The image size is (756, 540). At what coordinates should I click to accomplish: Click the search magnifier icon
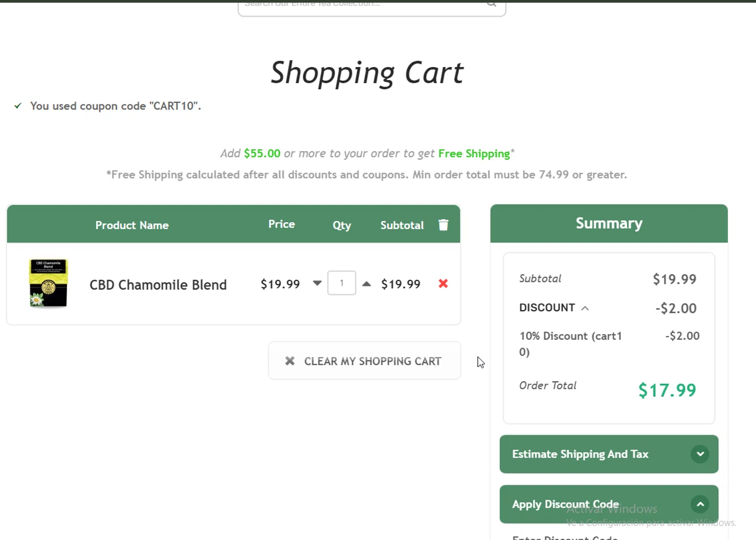491,4
